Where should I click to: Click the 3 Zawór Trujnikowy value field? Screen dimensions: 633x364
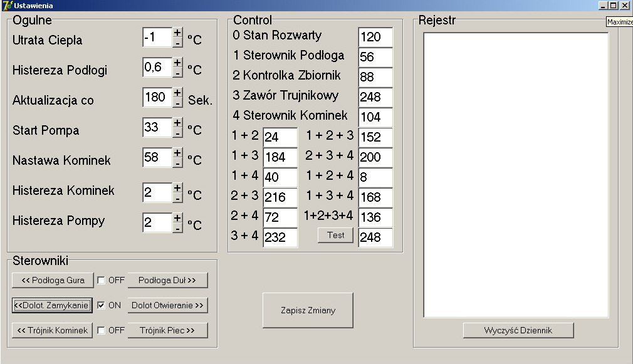click(x=375, y=97)
